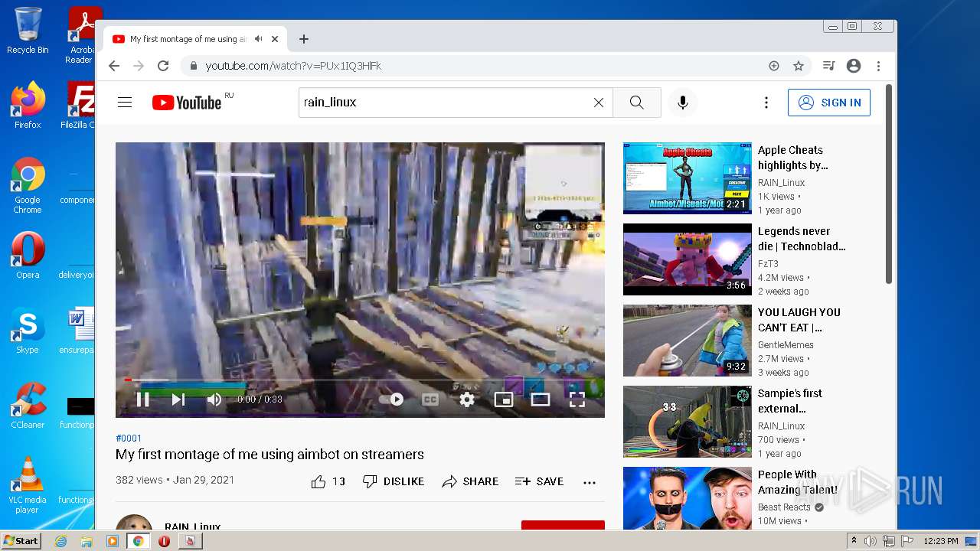The width and height of the screenshot is (980, 551).
Task: Open the Opera taskbar icon
Action: tap(164, 541)
